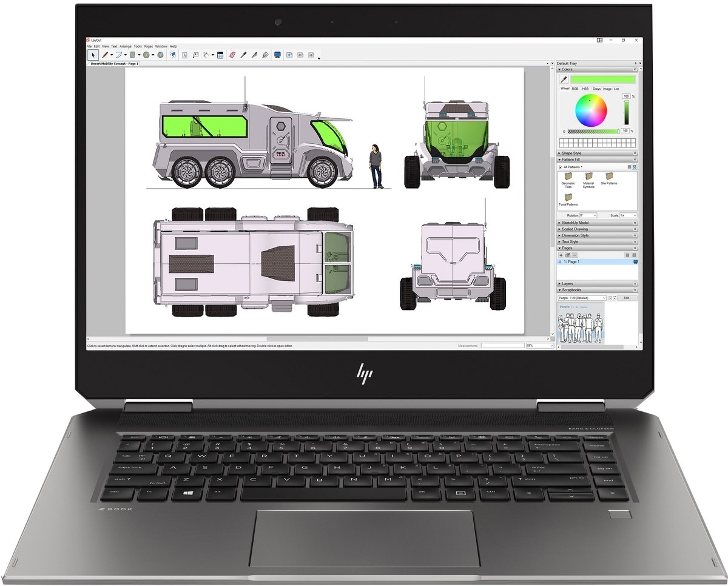
Task: Open the People scrapbook dropdown
Action: coord(604,298)
